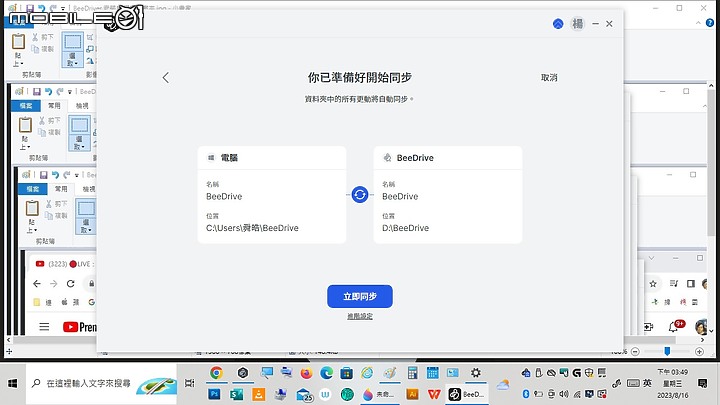Click the zoom out minus in Paint
Screen dimensions: 720x405
point(635,352)
